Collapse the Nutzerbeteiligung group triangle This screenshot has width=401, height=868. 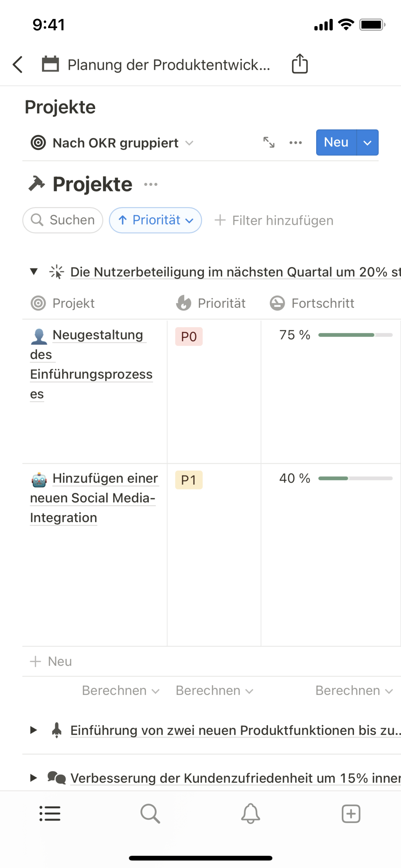click(34, 272)
